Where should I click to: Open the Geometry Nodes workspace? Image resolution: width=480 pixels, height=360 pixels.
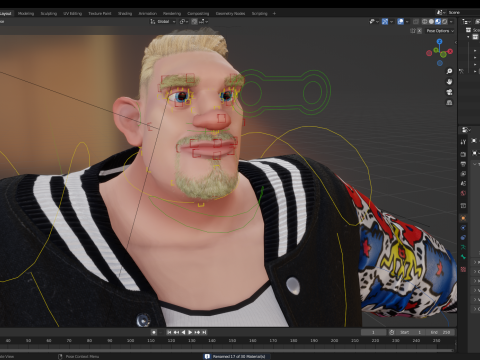230,13
